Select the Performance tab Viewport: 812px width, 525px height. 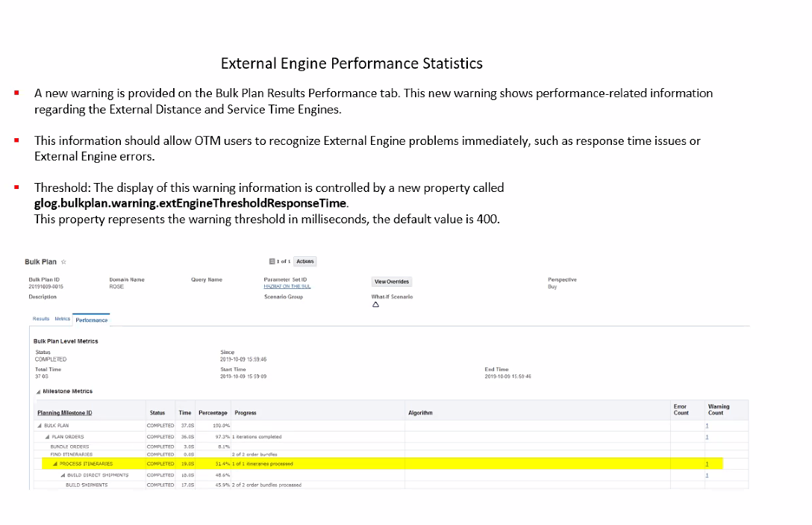(x=91, y=320)
